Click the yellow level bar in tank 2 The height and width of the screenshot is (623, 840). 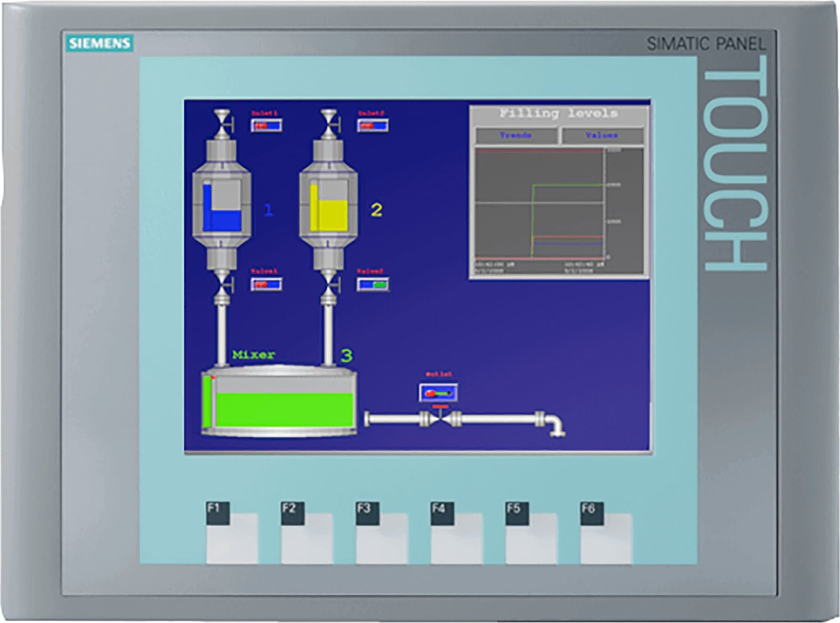314,207
